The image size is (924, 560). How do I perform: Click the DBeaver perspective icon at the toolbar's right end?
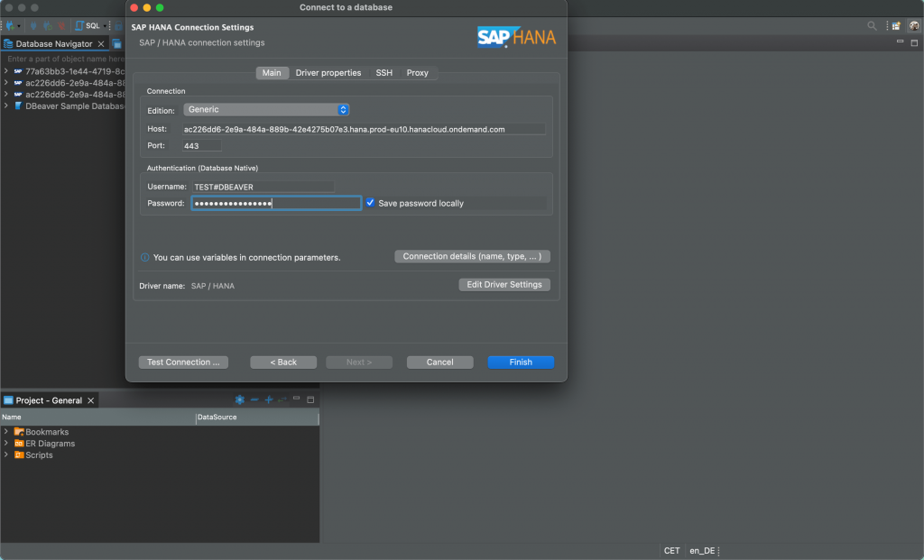914,26
